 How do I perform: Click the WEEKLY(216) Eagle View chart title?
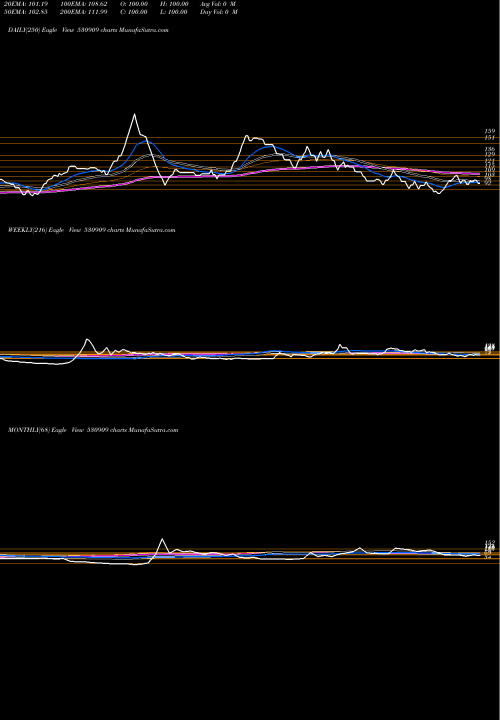click(92, 230)
